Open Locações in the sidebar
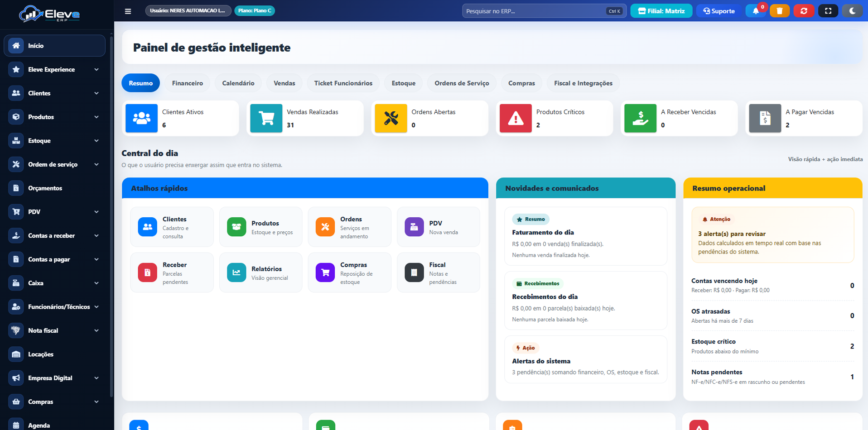 pos(54,354)
